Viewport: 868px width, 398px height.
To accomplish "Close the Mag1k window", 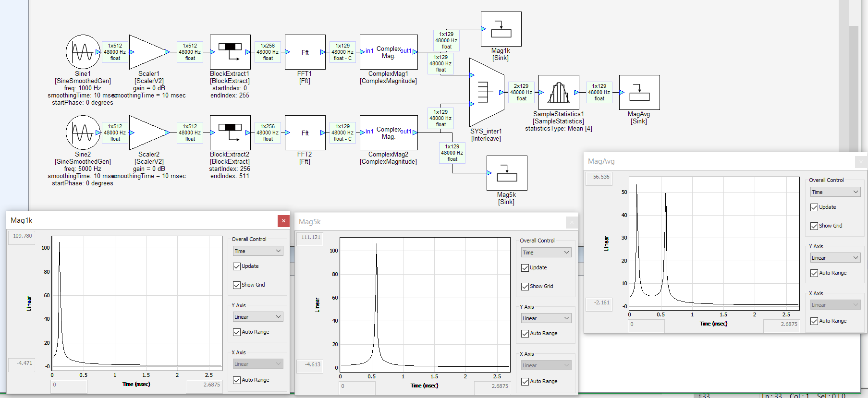I will point(283,221).
